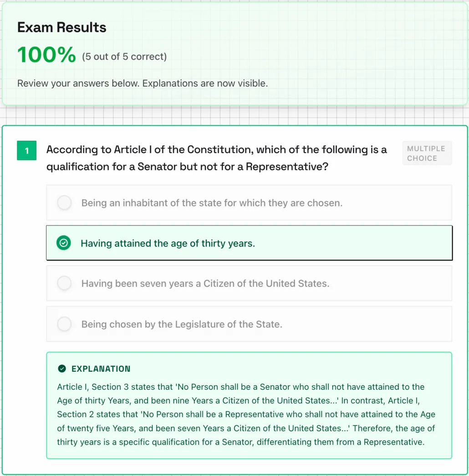Click the 'Review your answers below' message

pyautogui.click(x=142, y=83)
